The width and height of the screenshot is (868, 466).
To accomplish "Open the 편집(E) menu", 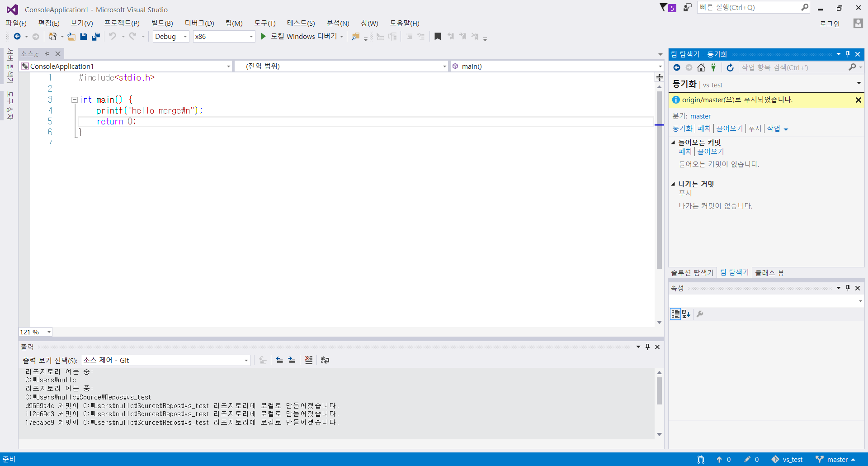I will (49, 23).
